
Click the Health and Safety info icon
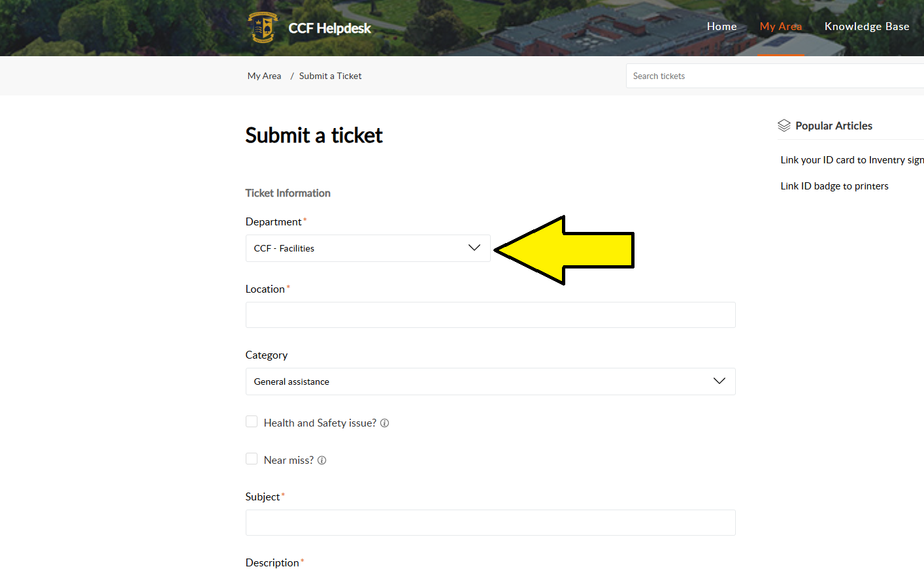coord(385,423)
